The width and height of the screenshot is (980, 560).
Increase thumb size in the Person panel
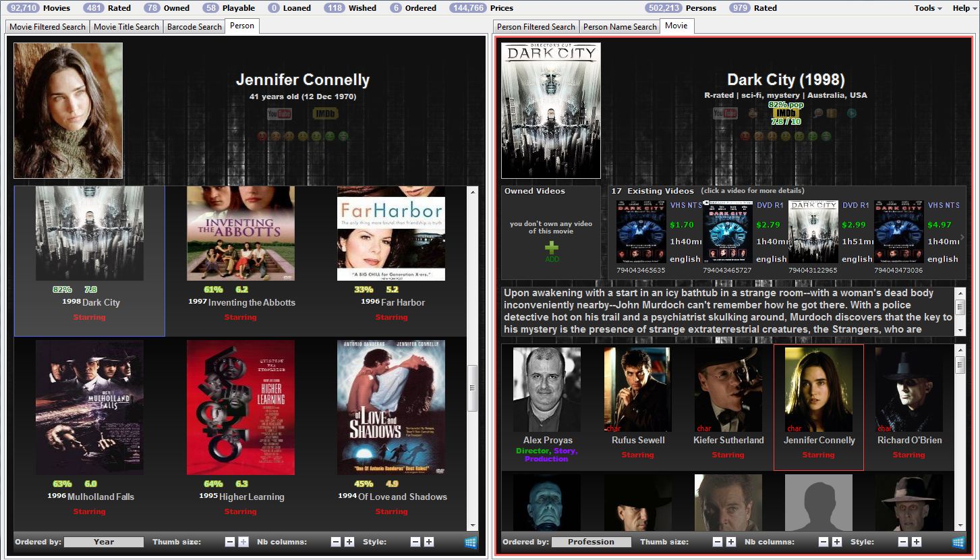(243, 542)
